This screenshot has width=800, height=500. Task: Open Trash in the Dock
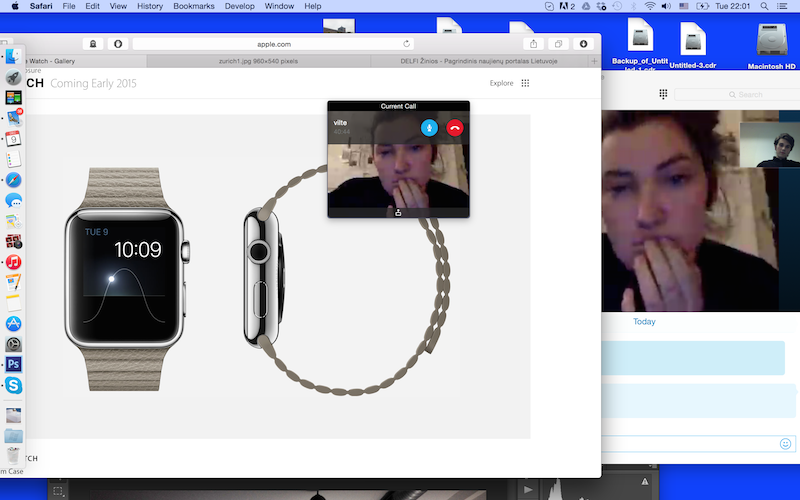coord(13,454)
